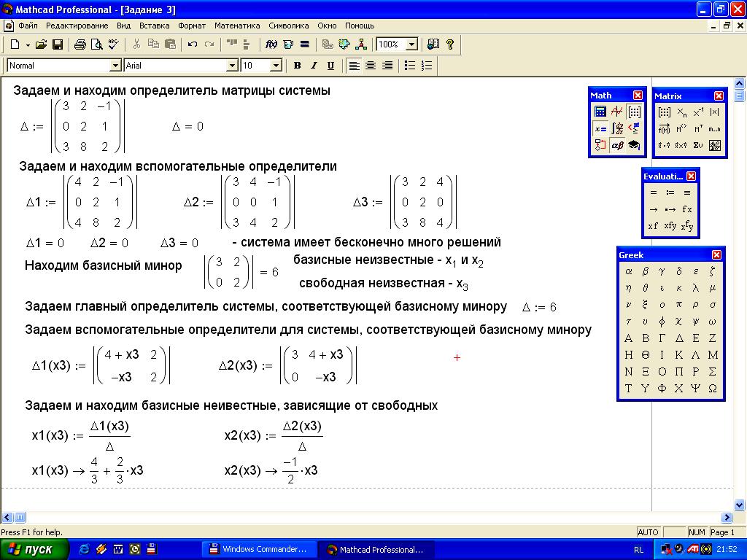Open the New document template arrow
Viewport: 747px width, 560px height.
(x=28, y=44)
